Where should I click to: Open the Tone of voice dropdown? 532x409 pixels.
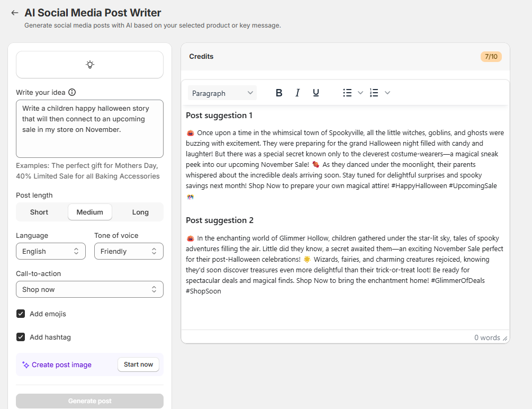tap(129, 251)
